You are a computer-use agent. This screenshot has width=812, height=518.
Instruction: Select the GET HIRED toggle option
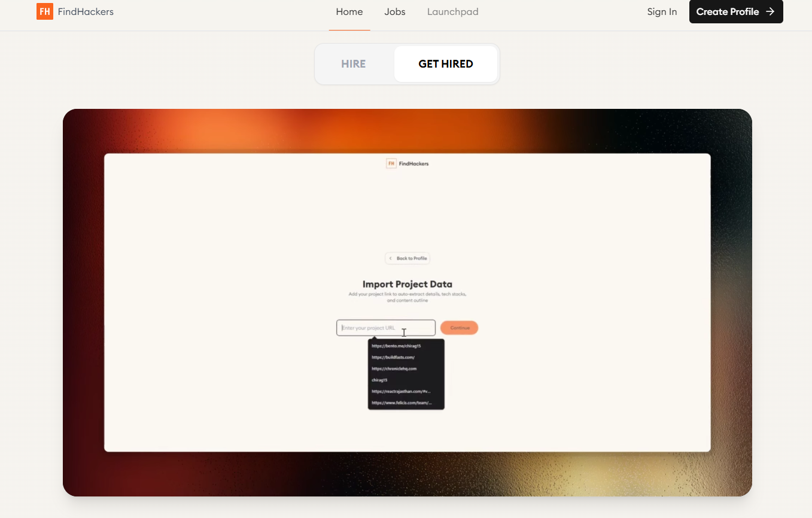pyautogui.click(x=446, y=64)
